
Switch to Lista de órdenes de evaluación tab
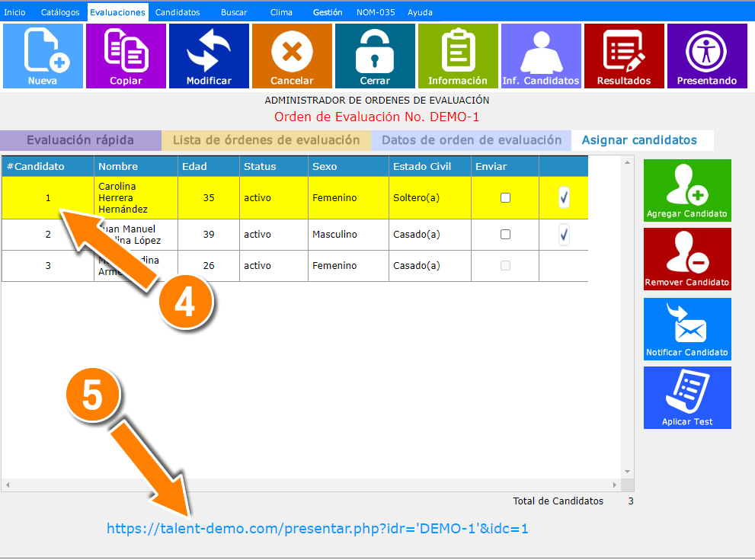[267, 140]
